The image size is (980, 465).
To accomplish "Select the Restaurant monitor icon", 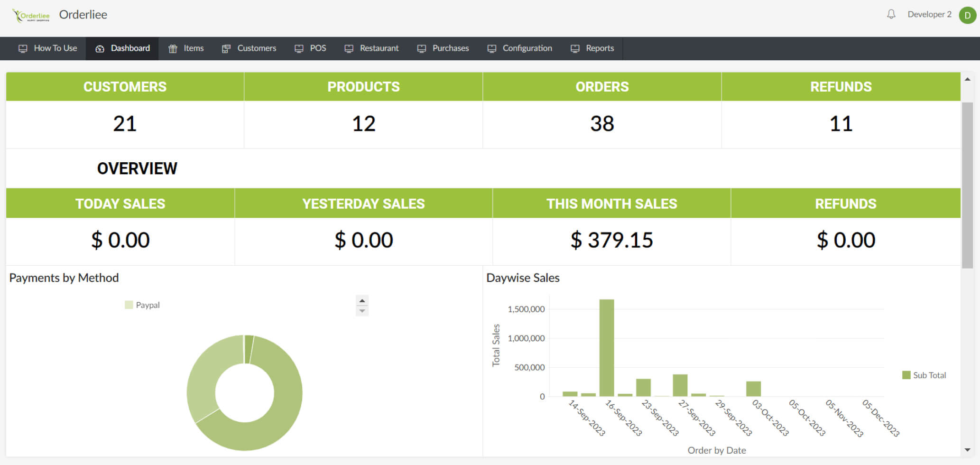I will point(349,48).
